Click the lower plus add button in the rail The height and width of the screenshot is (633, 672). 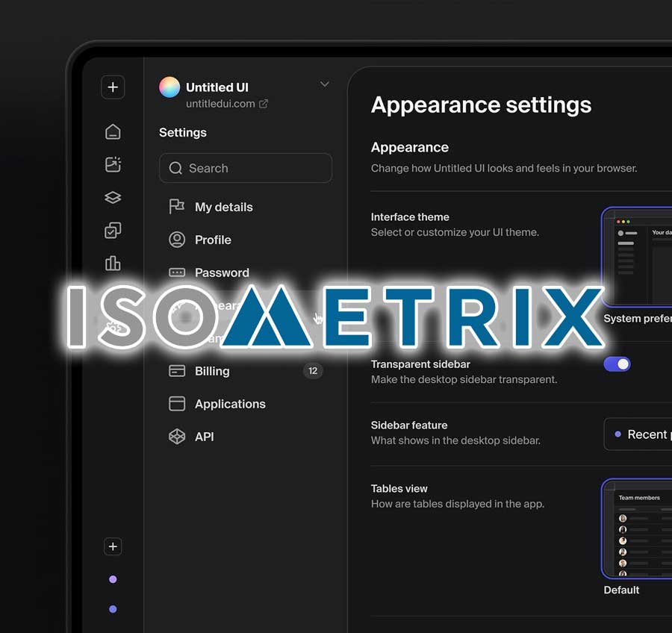tap(113, 546)
